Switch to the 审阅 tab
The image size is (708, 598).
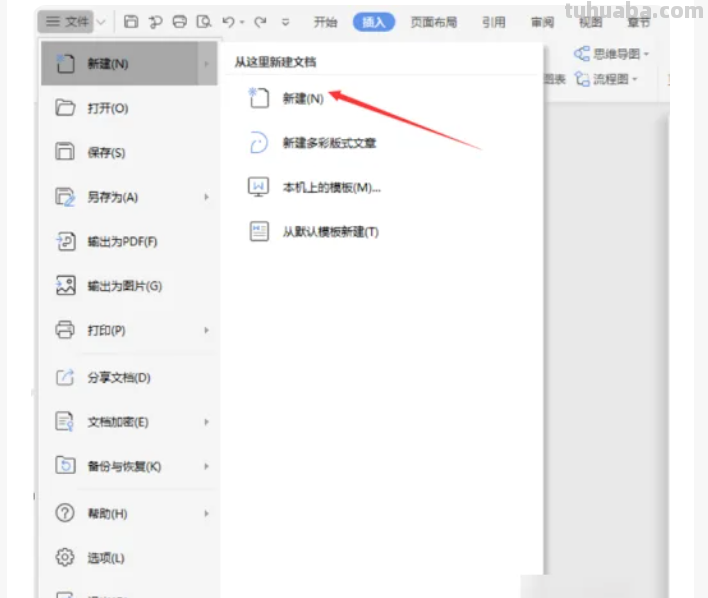click(542, 22)
